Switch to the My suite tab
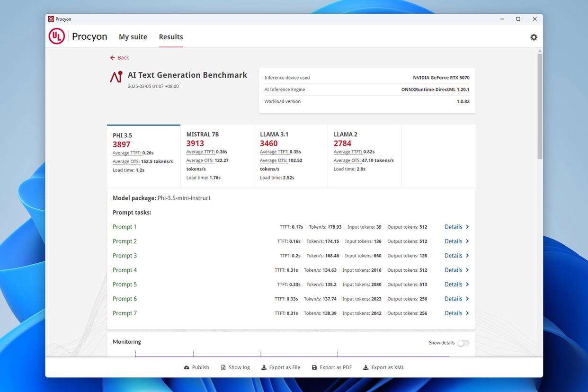Viewport: 588px width, 392px height. tap(133, 37)
